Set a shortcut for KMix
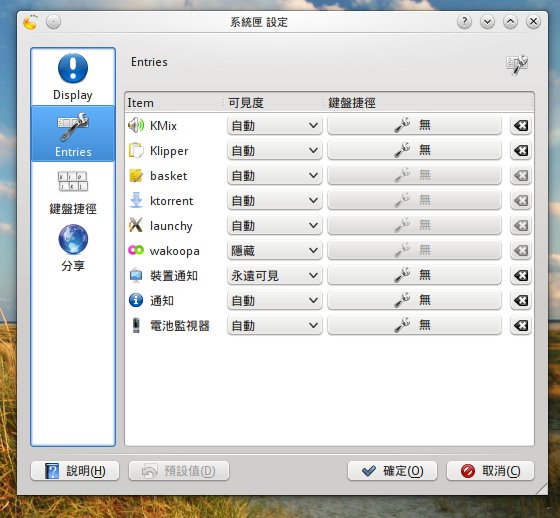 [414, 125]
